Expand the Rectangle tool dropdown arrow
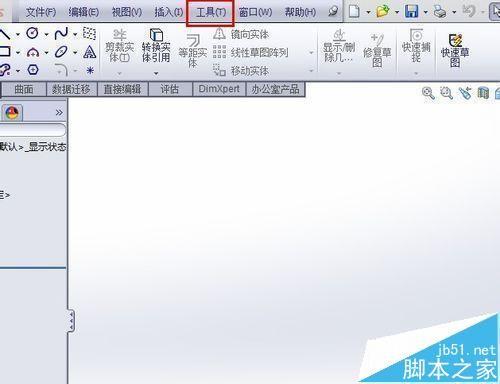 (17, 53)
